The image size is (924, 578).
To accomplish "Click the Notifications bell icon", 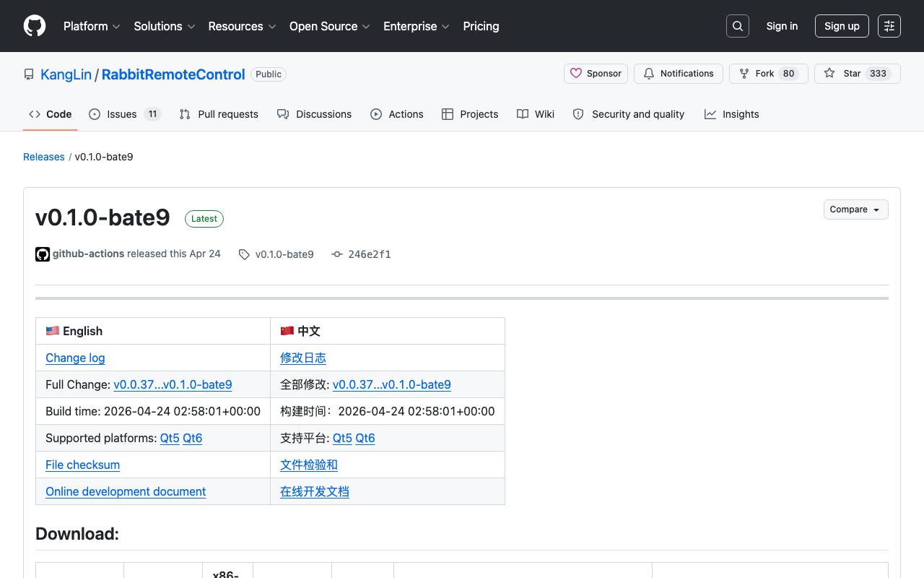I will (x=649, y=74).
